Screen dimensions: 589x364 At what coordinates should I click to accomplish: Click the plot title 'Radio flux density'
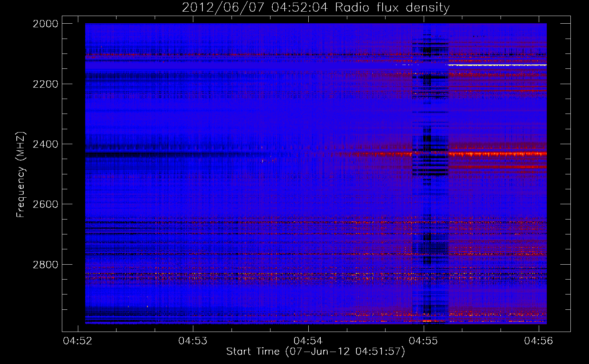click(392, 7)
